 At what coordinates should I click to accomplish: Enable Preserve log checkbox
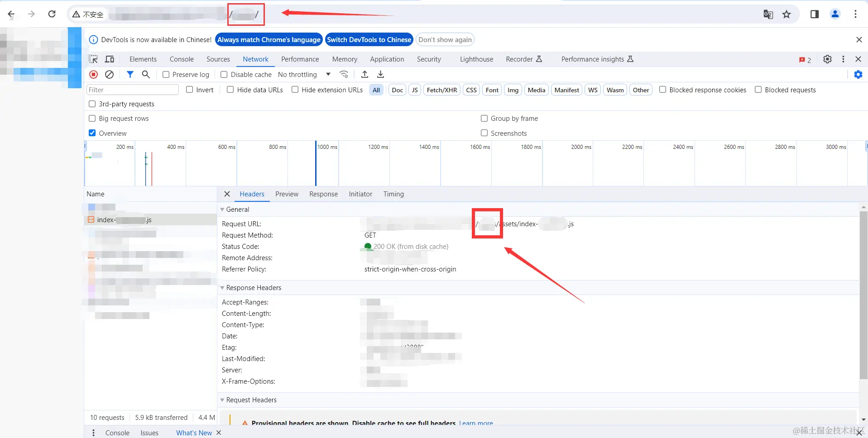[166, 75]
